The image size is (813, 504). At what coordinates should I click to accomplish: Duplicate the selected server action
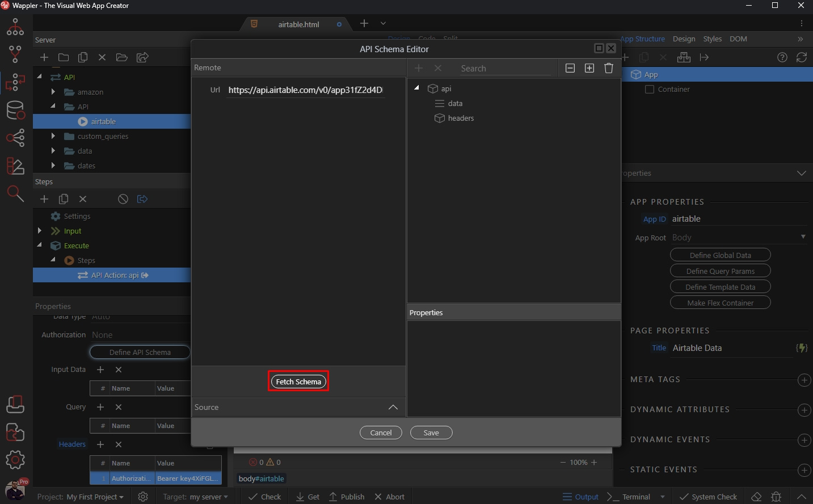(x=83, y=57)
